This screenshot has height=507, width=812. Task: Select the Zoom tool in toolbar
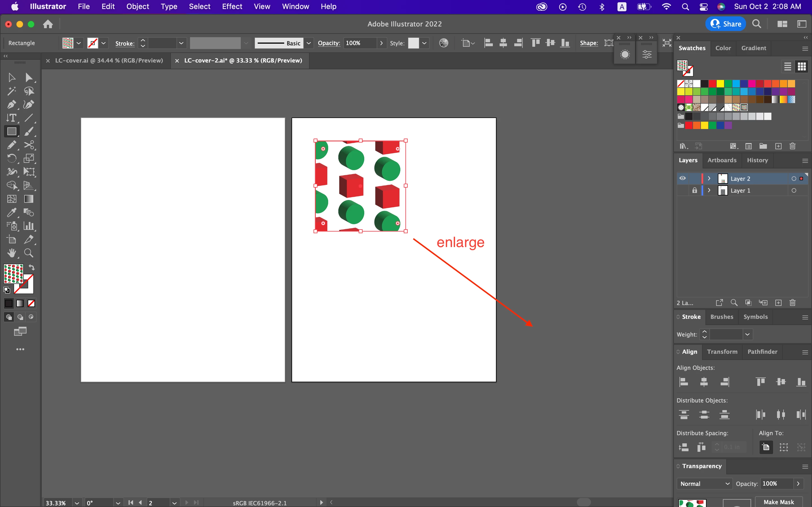29,253
